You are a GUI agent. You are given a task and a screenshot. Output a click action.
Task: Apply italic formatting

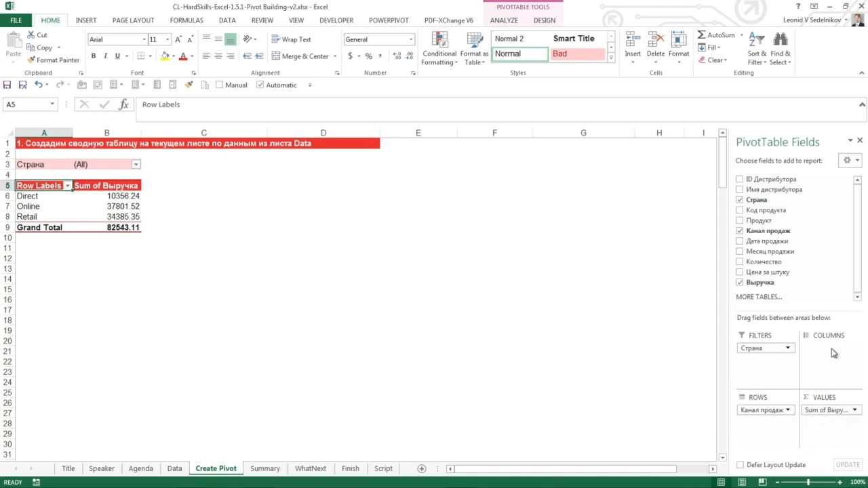(105, 56)
